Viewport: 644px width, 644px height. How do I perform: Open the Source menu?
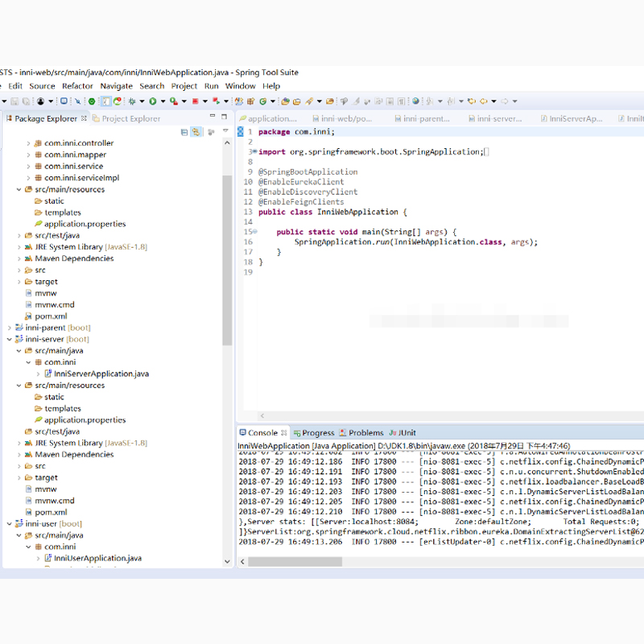[x=42, y=86]
